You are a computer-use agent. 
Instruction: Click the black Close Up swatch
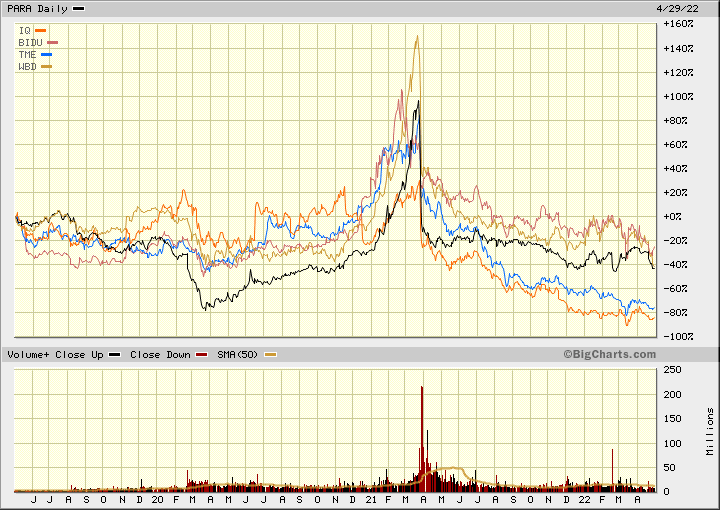(114, 355)
